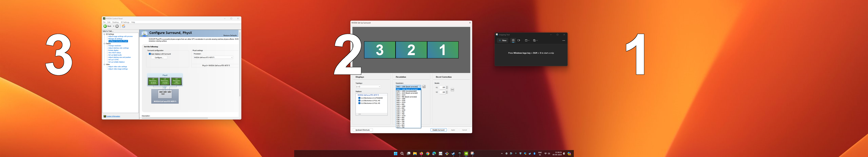Screen dimensions: 868x157
Task: Open Adjust desktop size and position
Action: pos(119,57)
